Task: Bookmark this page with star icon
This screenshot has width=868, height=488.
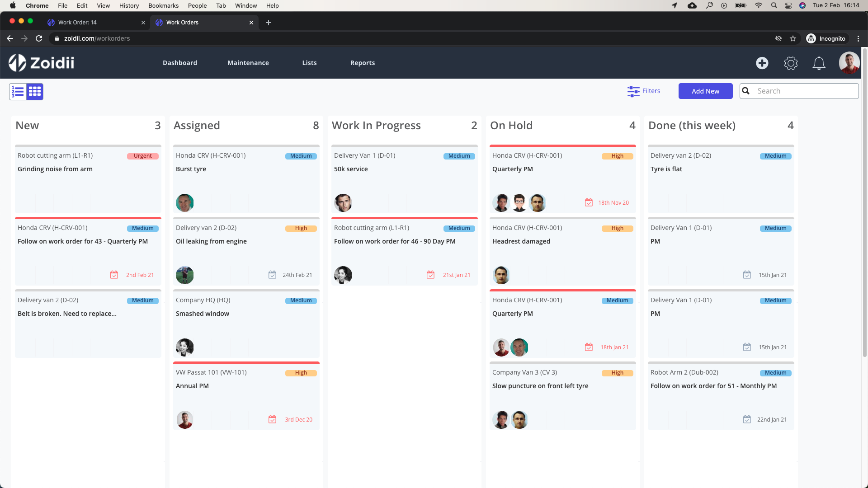Action: (x=793, y=38)
